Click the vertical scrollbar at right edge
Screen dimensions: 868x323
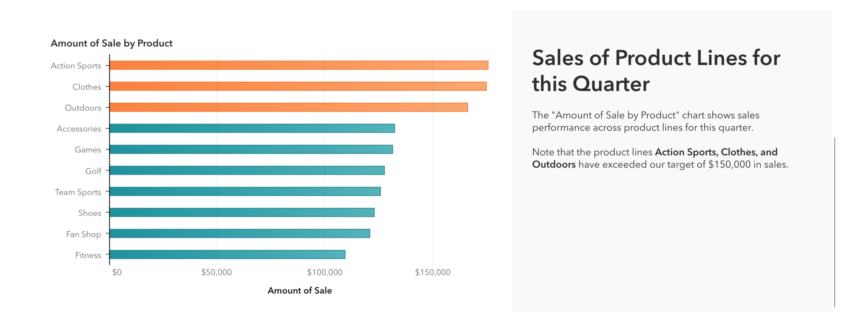coord(834,222)
